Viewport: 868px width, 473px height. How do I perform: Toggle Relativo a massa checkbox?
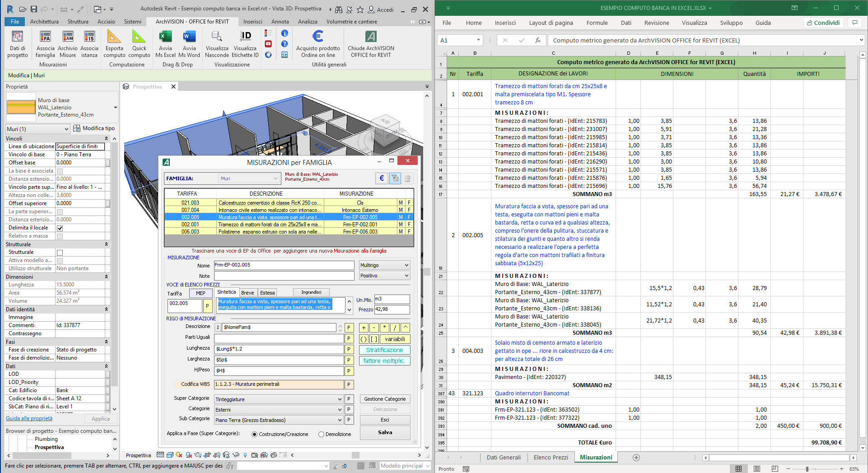point(60,236)
